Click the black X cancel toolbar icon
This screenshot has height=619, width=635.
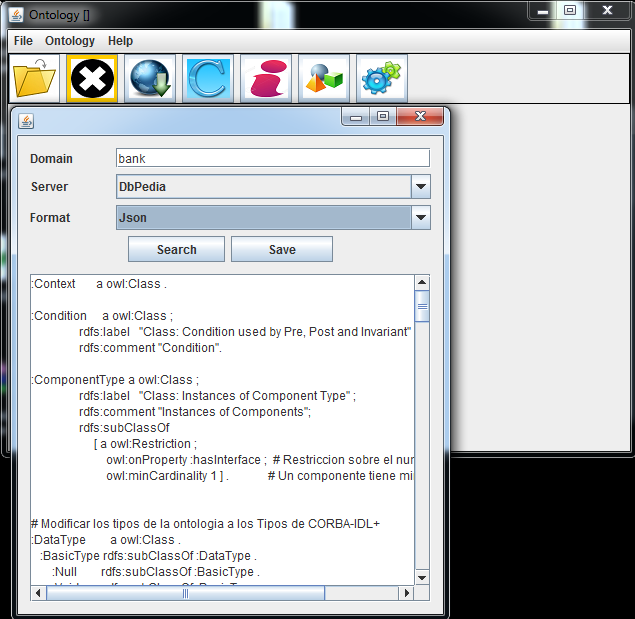92,79
